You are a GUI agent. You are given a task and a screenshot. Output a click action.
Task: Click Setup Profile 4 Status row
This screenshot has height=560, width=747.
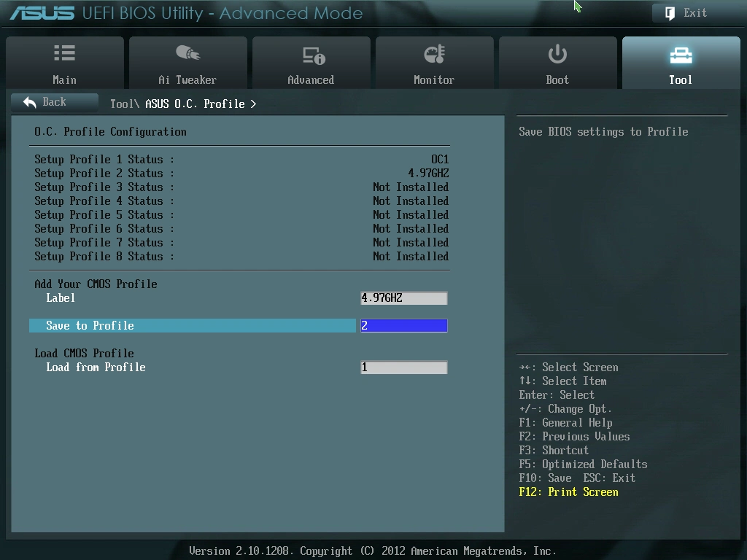coord(241,201)
